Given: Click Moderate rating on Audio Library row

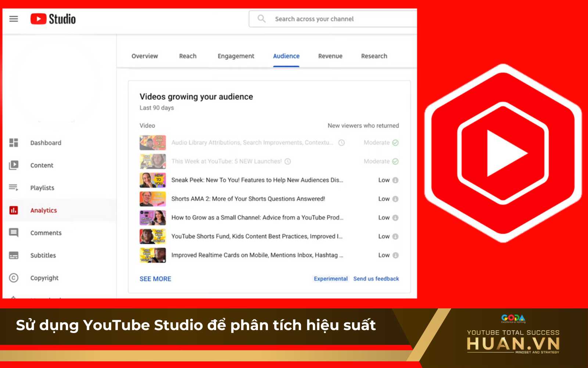Looking at the screenshot, I should [377, 142].
